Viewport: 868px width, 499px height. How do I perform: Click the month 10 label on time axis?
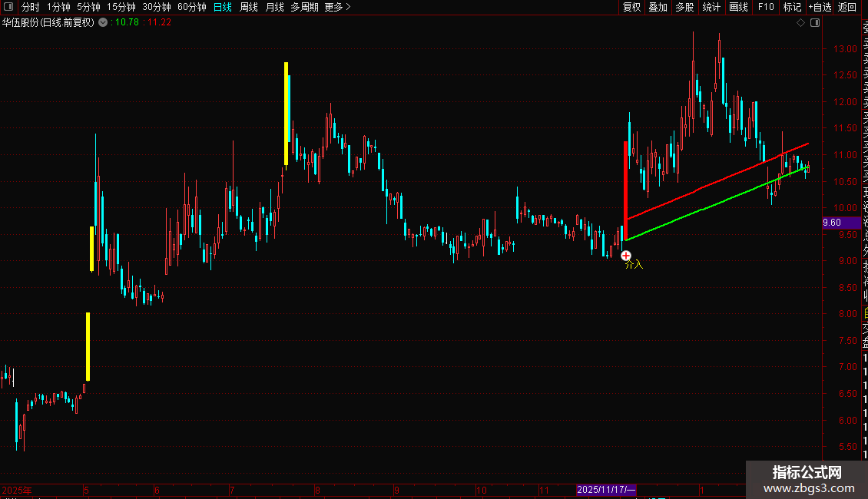click(482, 490)
